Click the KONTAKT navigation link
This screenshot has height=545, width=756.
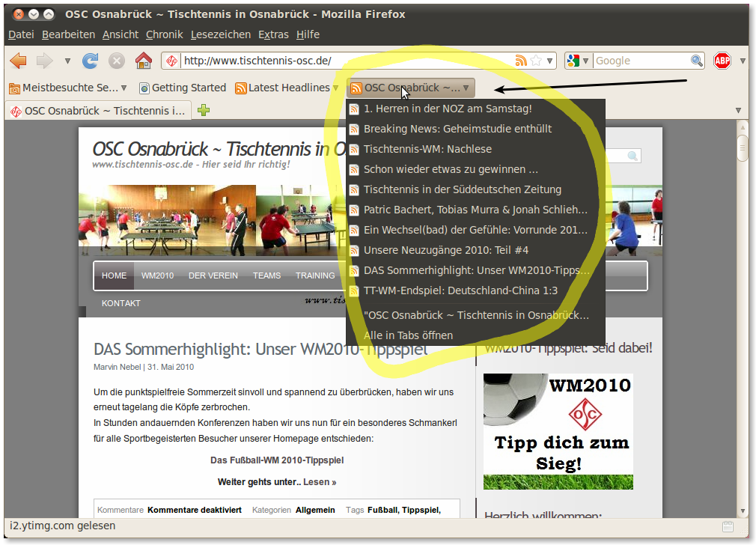click(121, 303)
